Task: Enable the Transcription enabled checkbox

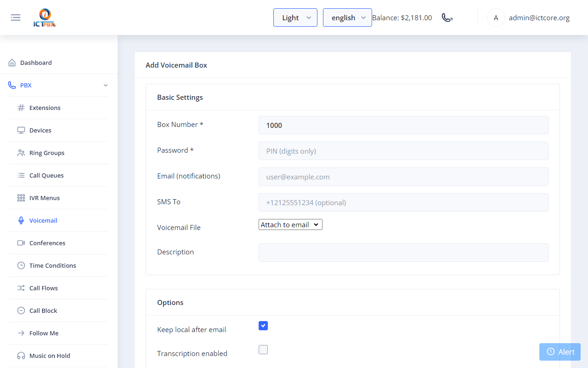Action: click(x=263, y=350)
